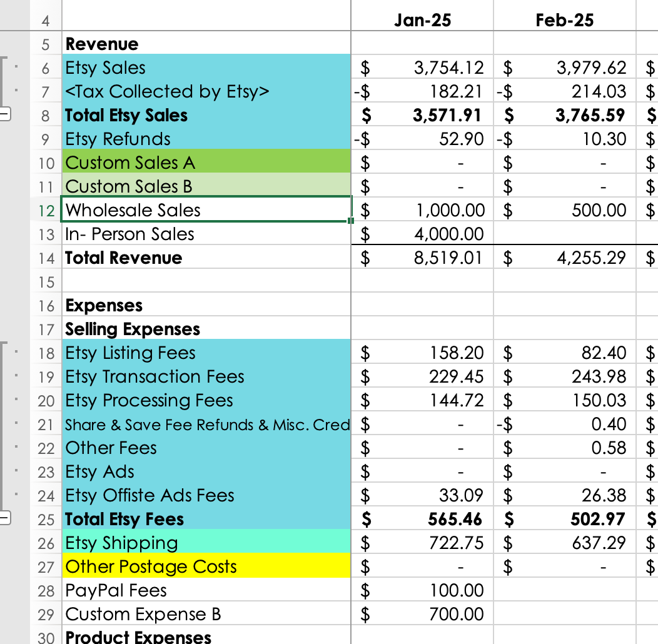Select the PayPal Fees $100.00 cell
Screen dimensions: 658x644
click(x=422, y=590)
